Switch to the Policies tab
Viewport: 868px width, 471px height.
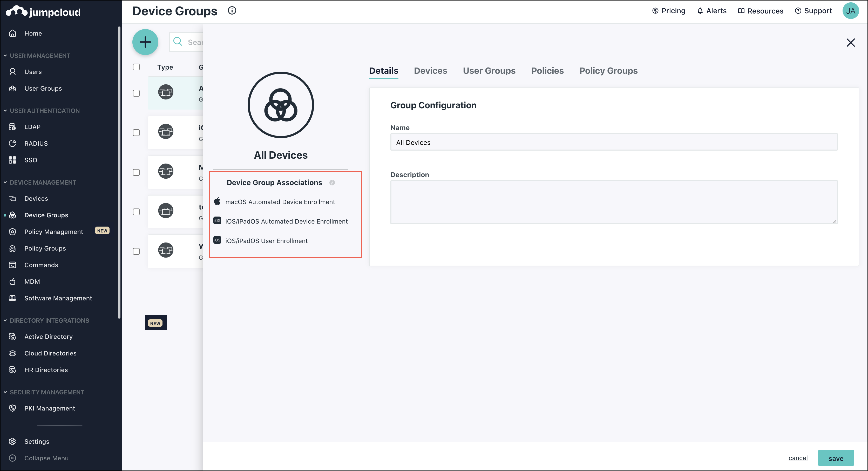click(x=547, y=71)
